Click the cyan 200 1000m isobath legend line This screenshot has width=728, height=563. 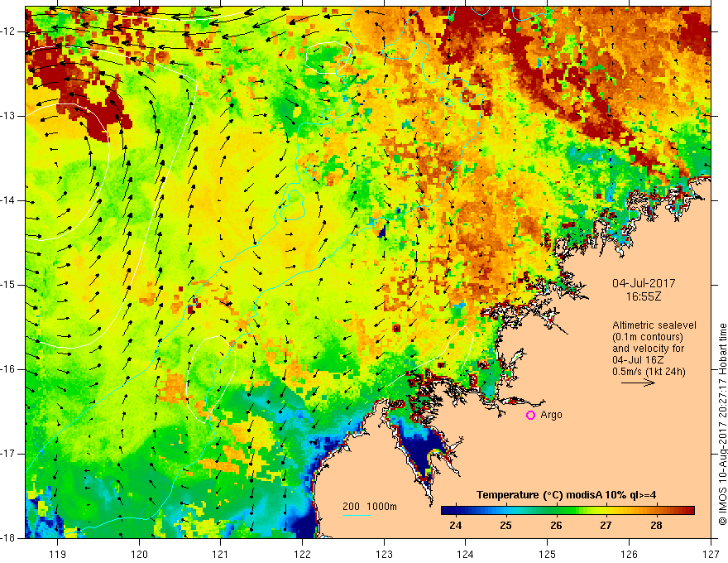(x=357, y=515)
